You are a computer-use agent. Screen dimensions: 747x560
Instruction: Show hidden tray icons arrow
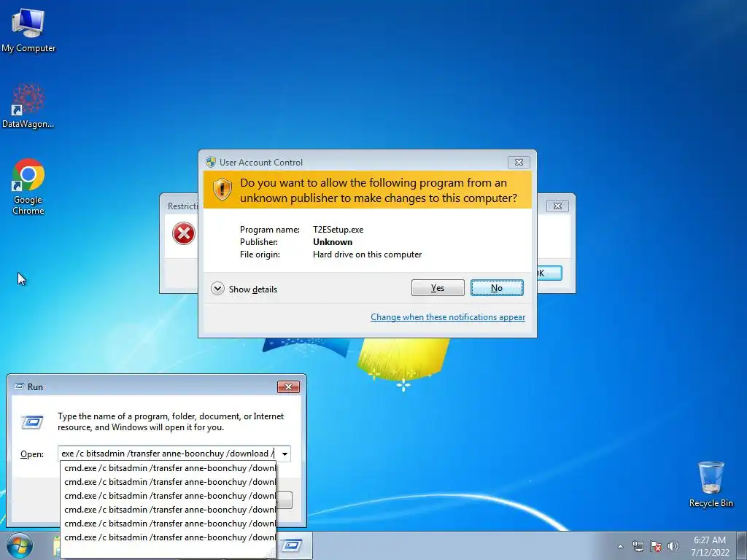(620, 546)
